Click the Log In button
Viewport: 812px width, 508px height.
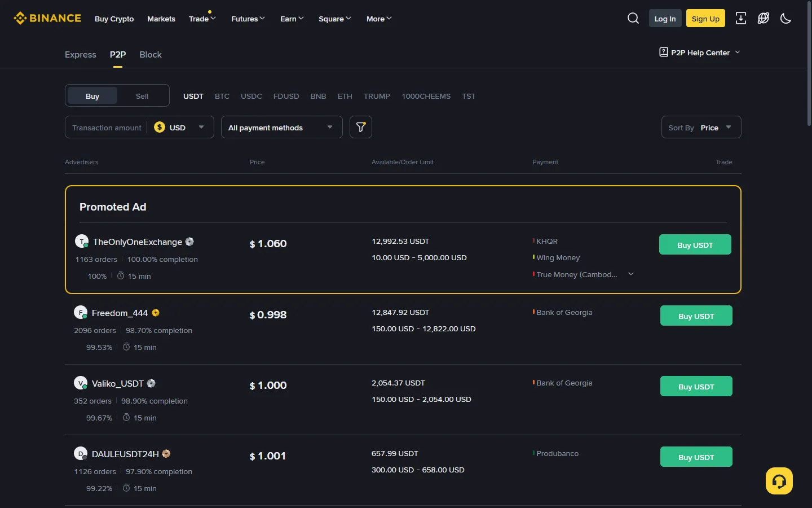pyautogui.click(x=665, y=19)
